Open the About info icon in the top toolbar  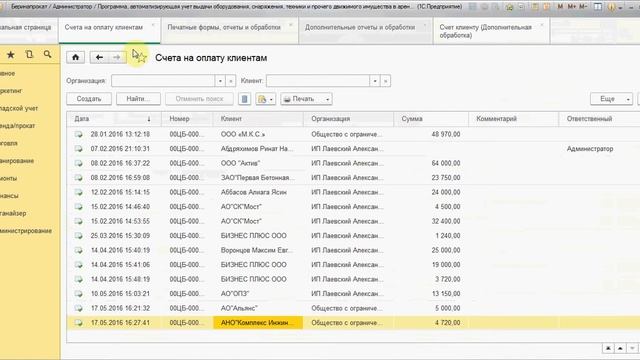coord(611,7)
